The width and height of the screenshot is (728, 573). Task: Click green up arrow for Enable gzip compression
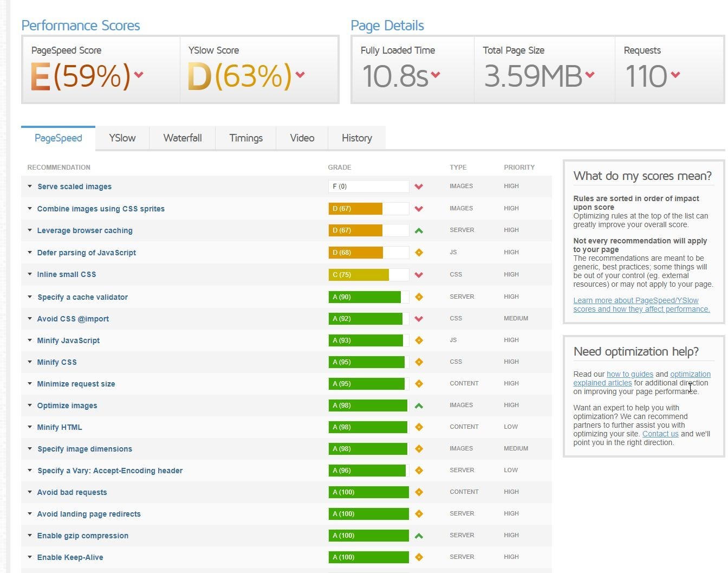(418, 536)
